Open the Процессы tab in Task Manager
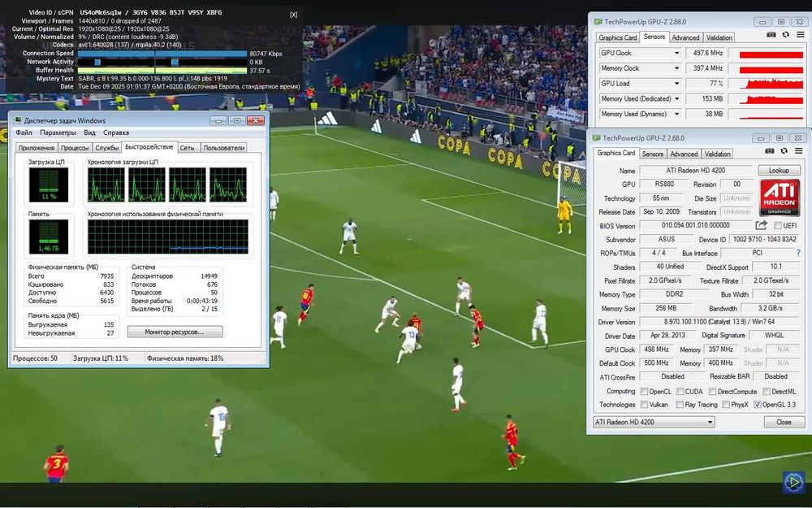This screenshot has height=508, width=812. [75, 148]
